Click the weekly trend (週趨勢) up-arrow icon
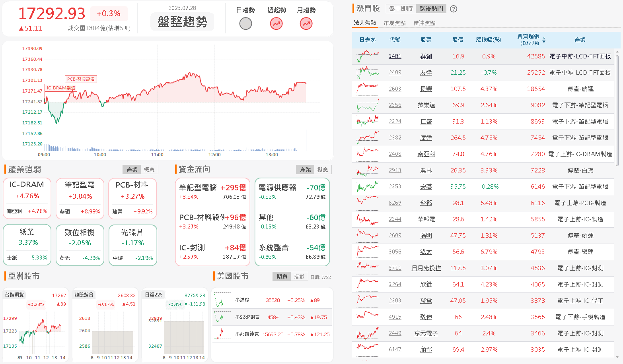 click(x=276, y=24)
